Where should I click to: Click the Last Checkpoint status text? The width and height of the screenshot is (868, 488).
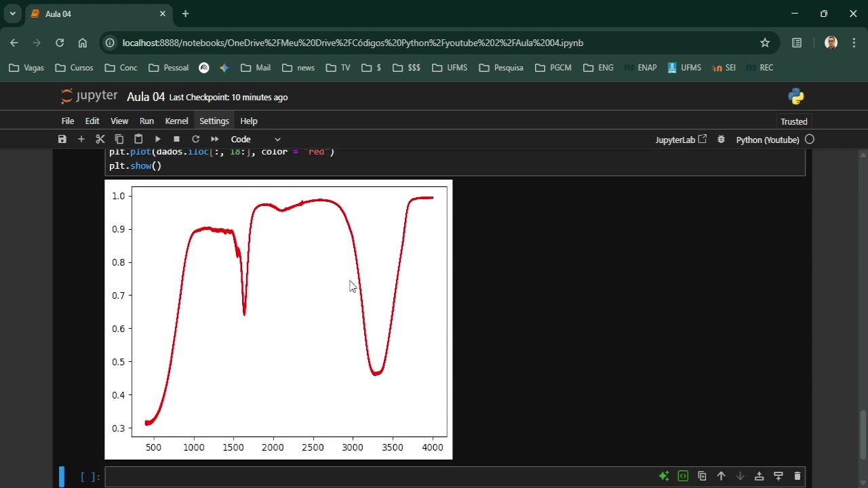click(229, 98)
